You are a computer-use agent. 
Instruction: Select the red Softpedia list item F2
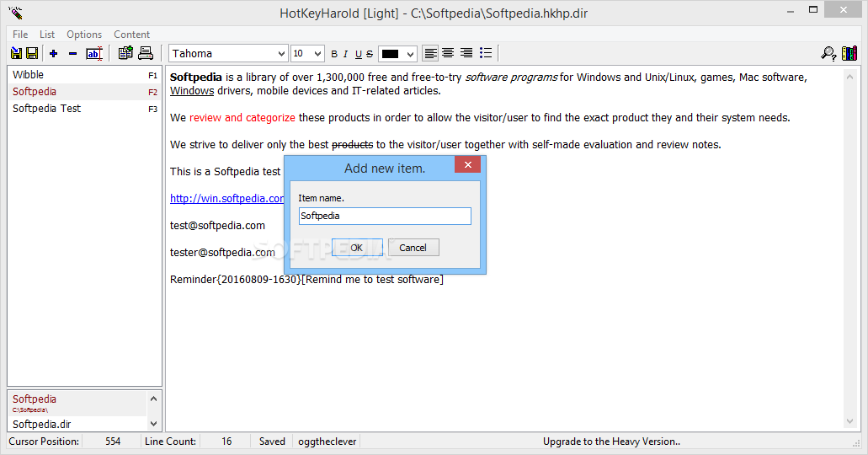(x=84, y=92)
